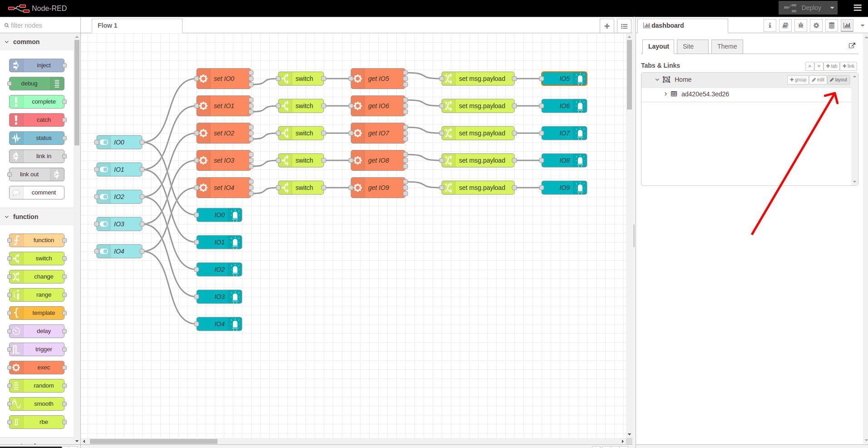The height and width of the screenshot is (448, 868).
Task: Expand the ad420e54.3ed26 group
Action: click(x=666, y=94)
